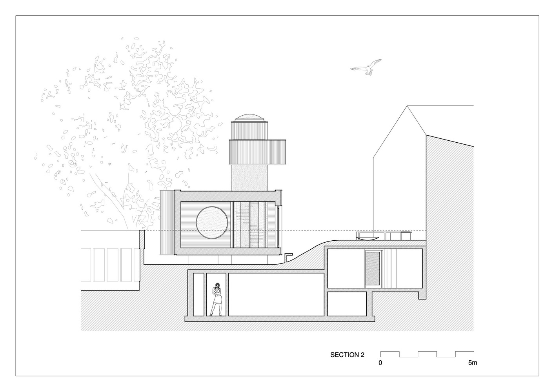Click the flying seagull drawing
The width and height of the screenshot is (555, 392).
coord(366,67)
